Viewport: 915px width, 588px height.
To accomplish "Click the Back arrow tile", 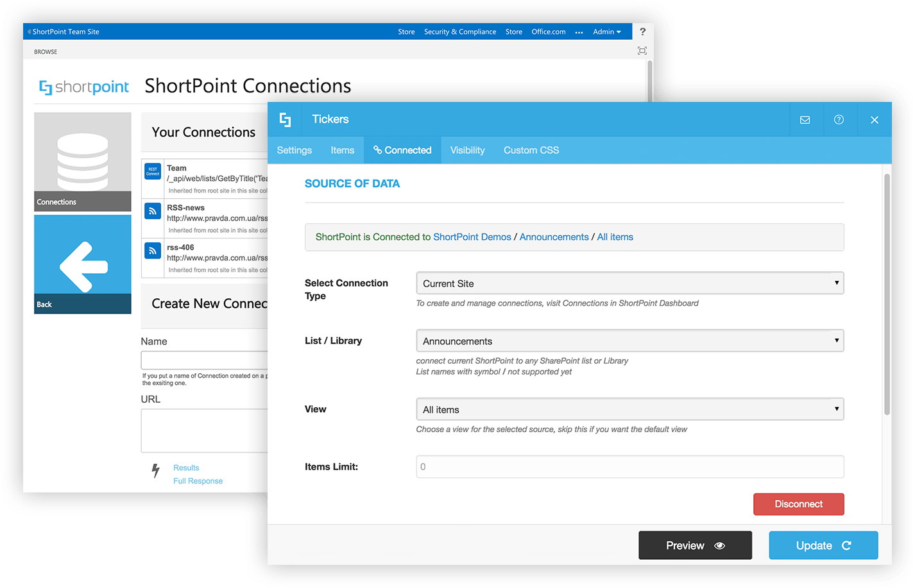I will 83,264.
